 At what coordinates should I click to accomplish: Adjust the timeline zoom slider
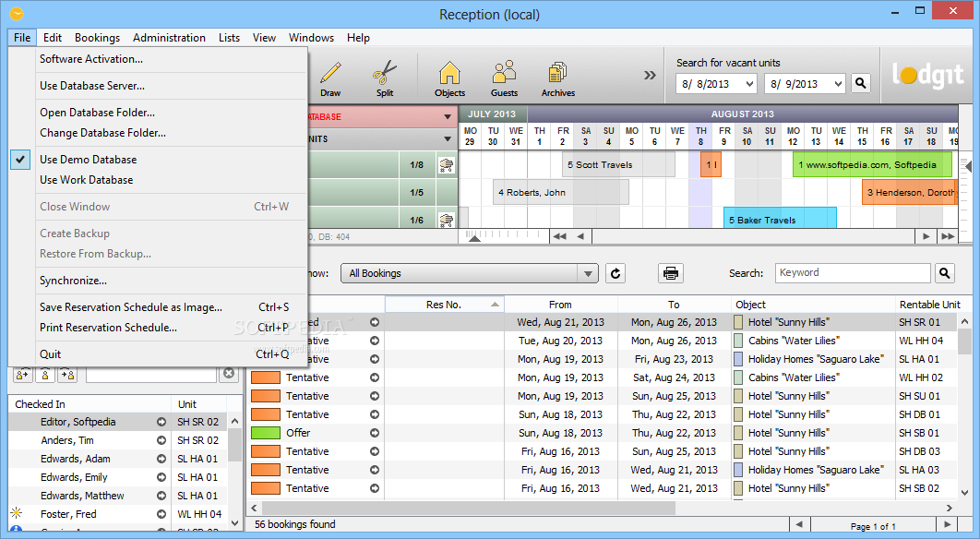pos(474,236)
